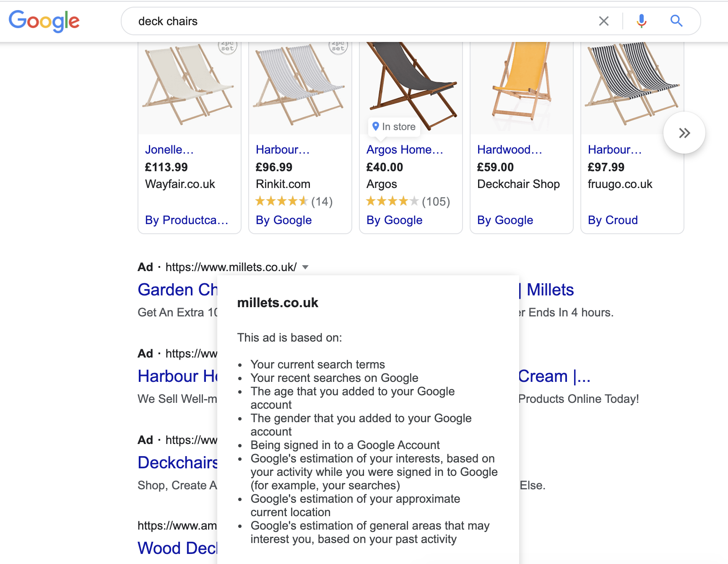Start voice search with microphone icon

[641, 21]
